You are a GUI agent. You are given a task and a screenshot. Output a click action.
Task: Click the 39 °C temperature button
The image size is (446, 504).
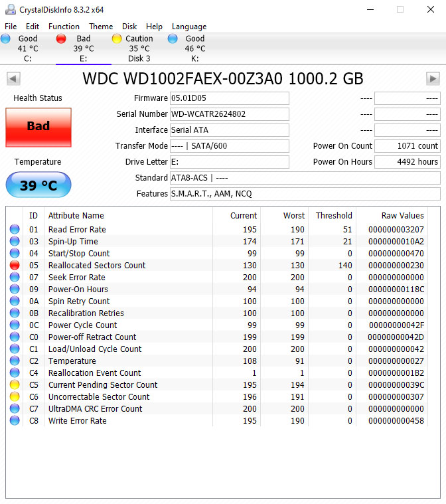pyautogui.click(x=38, y=185)
